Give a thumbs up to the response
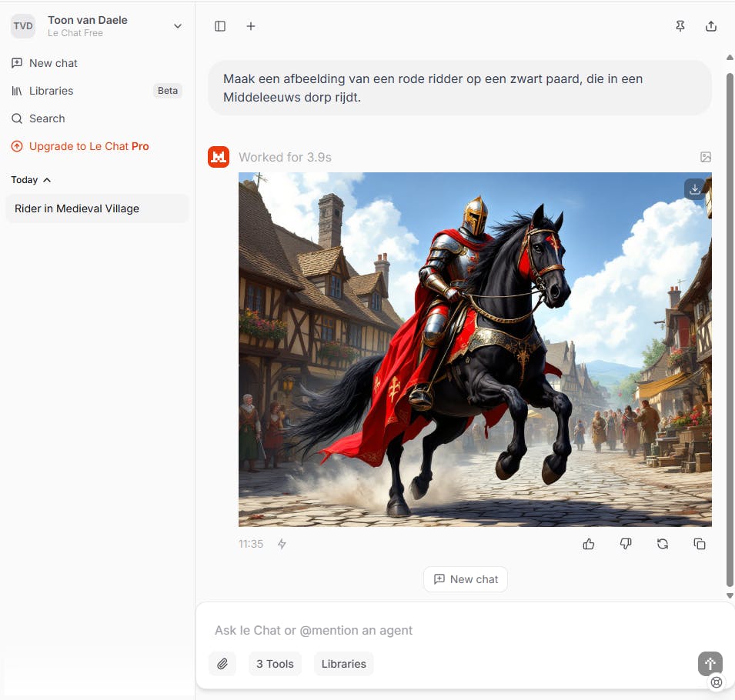Screen dimensions: 735x700 (589, 544)
